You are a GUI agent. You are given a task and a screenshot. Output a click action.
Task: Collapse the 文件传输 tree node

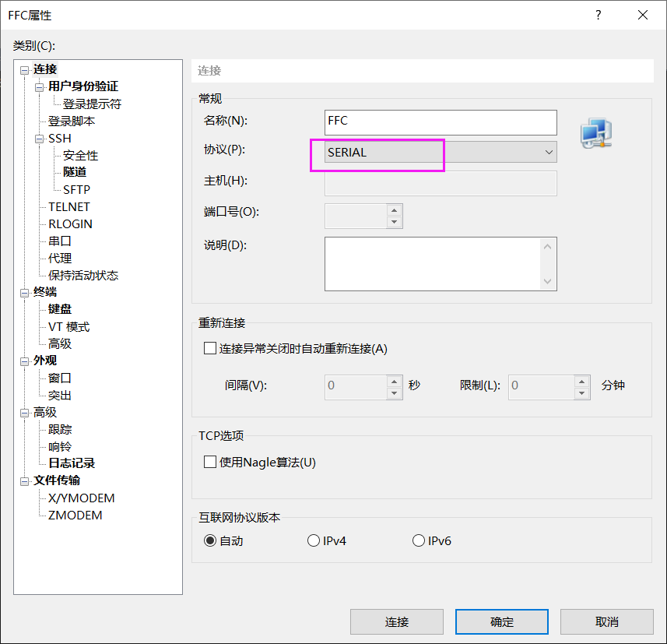click(25, 481)
